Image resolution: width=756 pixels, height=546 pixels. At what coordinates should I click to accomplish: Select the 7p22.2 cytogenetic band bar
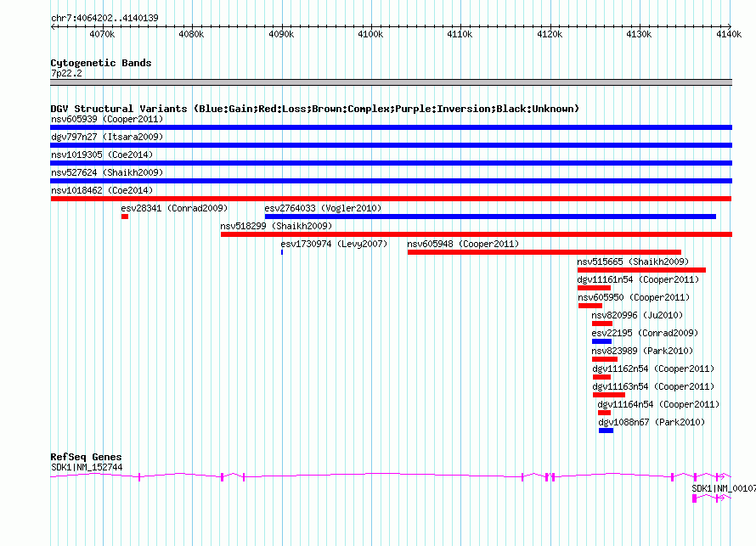pyautogui.click(x=391, y=82)
